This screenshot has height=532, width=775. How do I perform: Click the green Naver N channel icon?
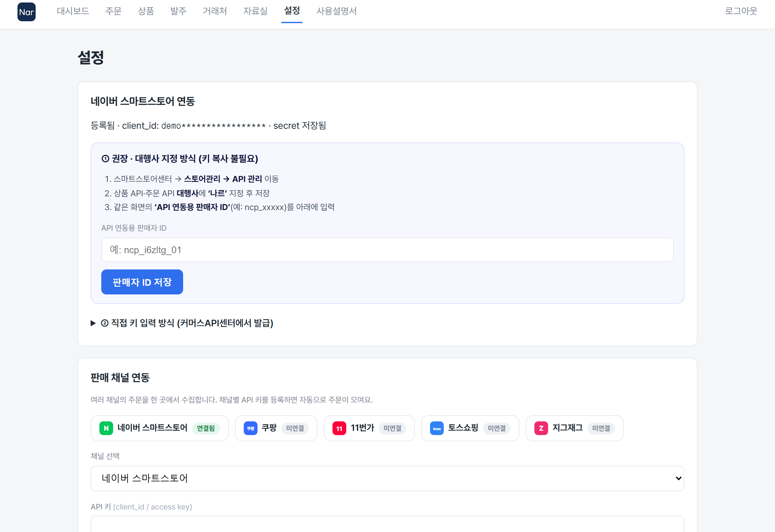point(106,428)
